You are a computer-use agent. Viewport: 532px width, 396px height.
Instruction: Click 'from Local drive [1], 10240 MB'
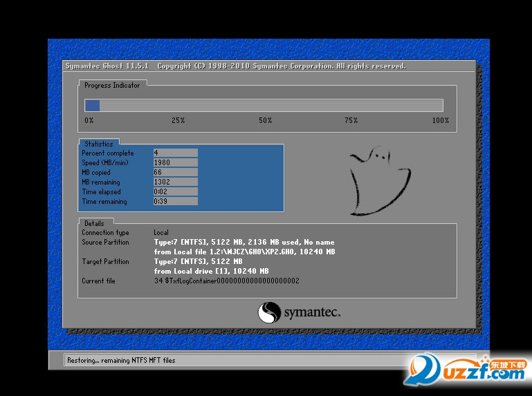click(x=211, y=271)
